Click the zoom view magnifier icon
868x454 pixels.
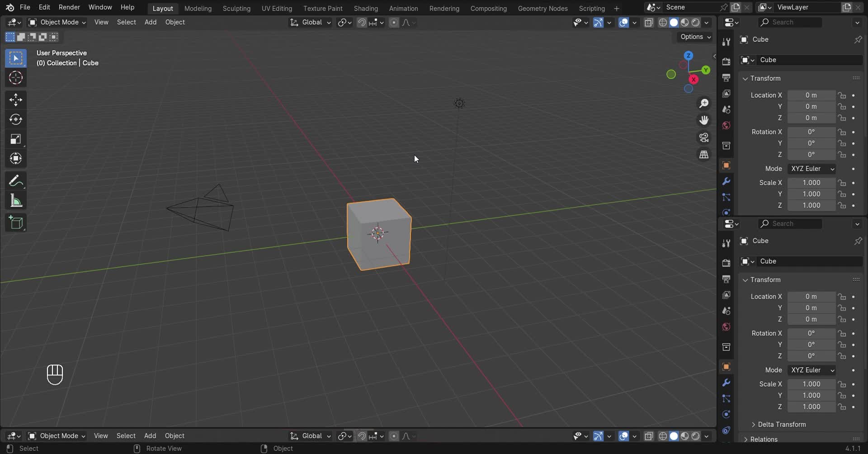704,104
